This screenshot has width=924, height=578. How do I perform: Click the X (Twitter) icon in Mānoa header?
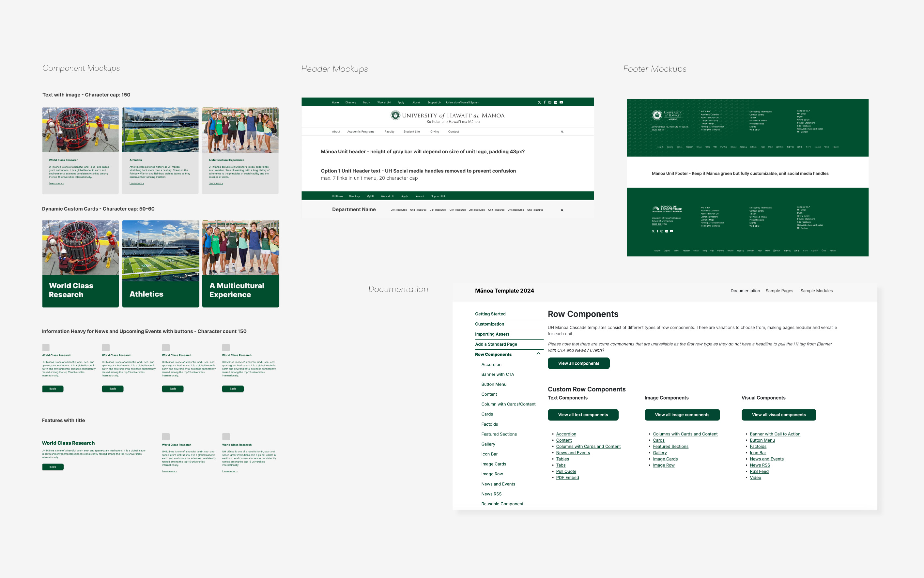pyautogui.click(x=539, y=102)
